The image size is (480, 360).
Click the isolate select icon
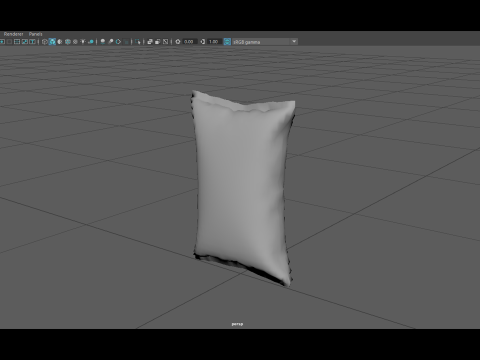click(x=138, y=42)
